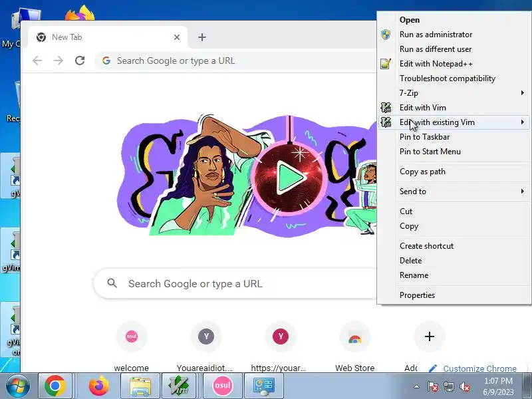Reload the page with the refresh icon
Image resolution: width=532 pixels, height=399 pixels.
click(80, 61)
